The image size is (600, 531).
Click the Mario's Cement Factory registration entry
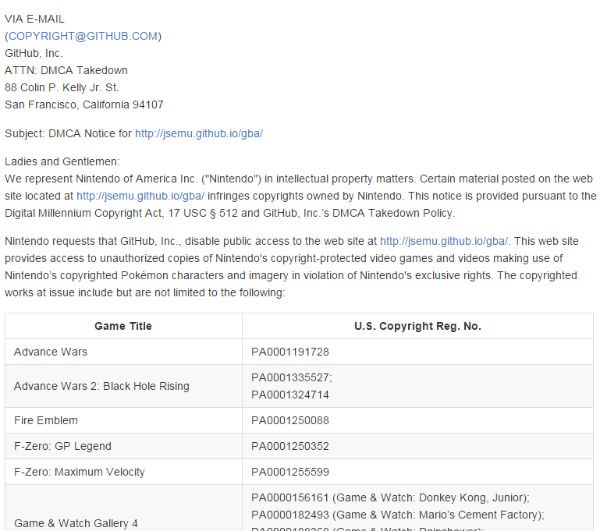pos(398,515)
